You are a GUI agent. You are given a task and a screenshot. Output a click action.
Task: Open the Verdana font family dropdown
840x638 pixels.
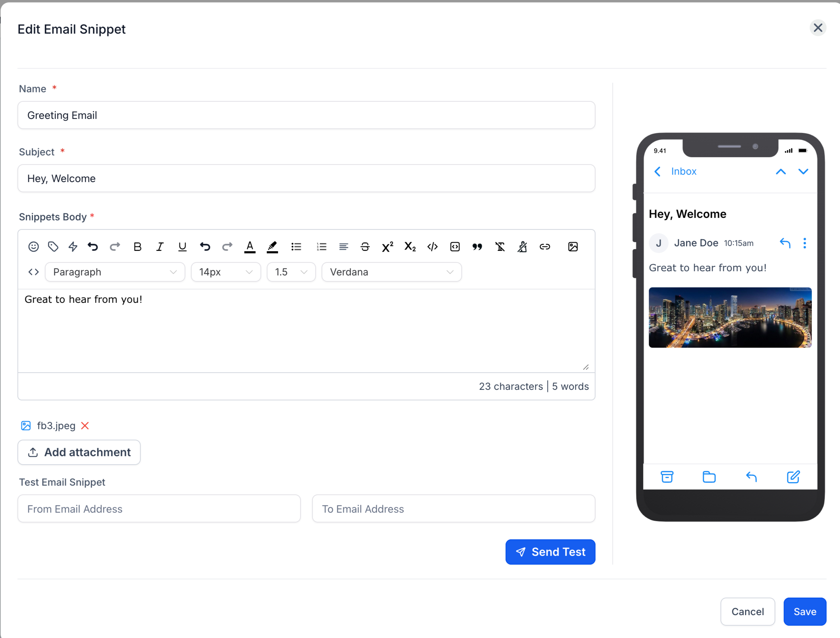(391, 272)
